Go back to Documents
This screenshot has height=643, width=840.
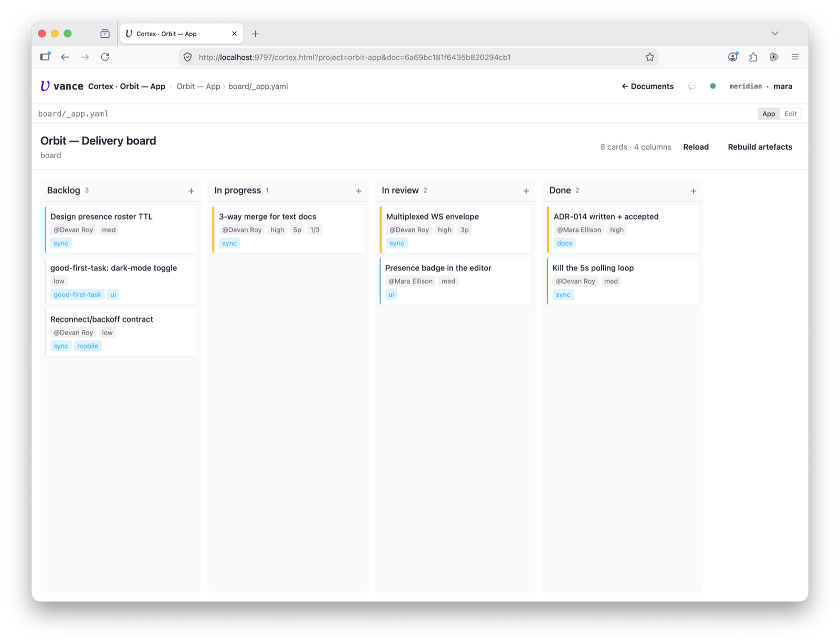pos(647,86)
